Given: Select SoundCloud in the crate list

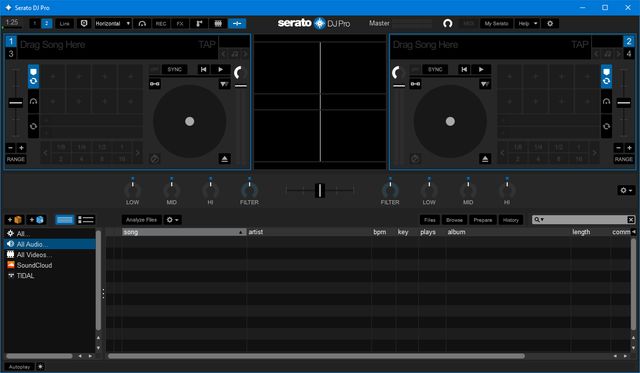Looking at the screenshot, I should (50, 265).
